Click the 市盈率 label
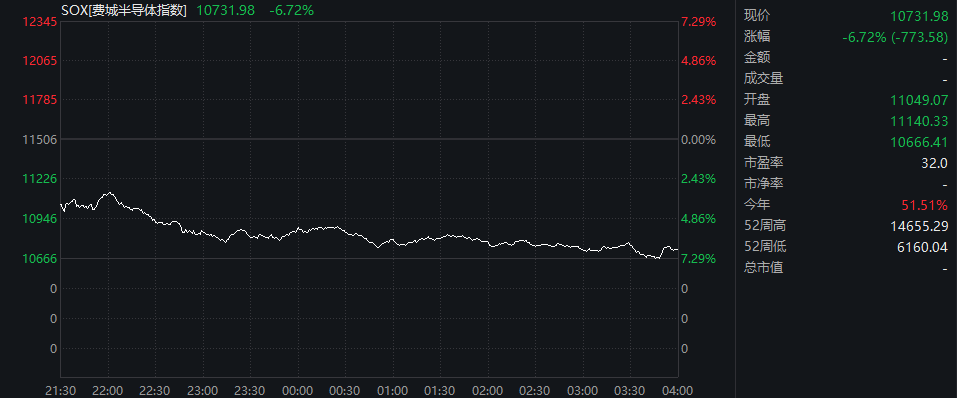Image resolution: width=957 pixels, height=398 pixels. point(764,163)
